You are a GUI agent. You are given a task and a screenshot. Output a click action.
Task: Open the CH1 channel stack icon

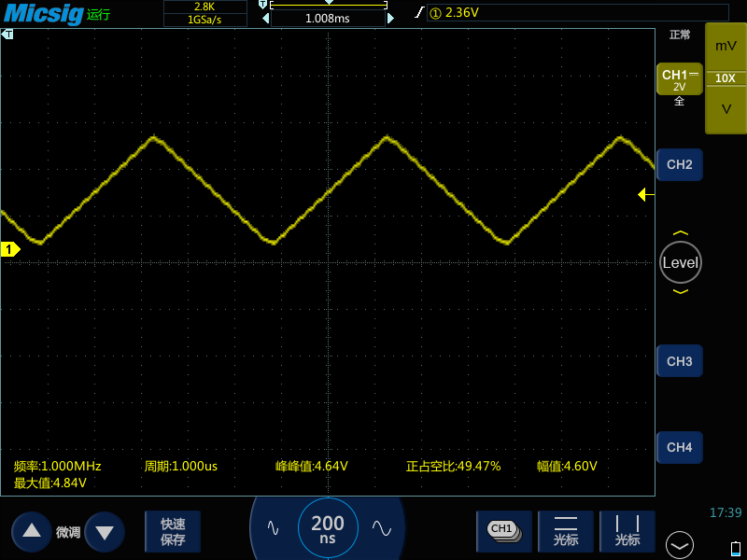click(x=503, y=531)
